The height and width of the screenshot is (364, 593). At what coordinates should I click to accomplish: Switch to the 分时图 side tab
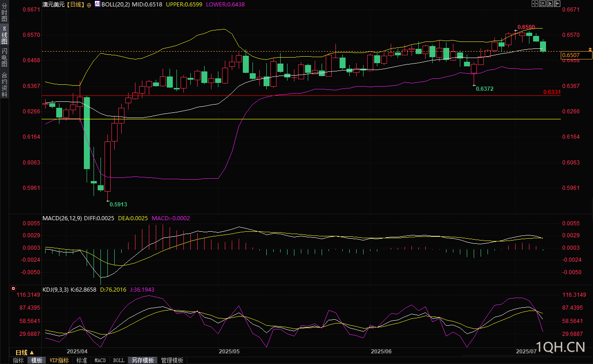[x=5, y=13]
